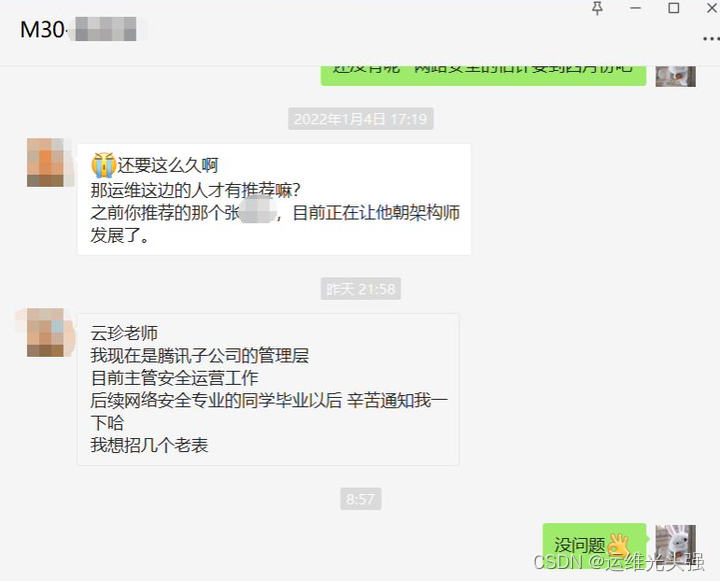Open sender avatar beside 云珍老师 message
This screenshot has width=720, height=581.
pyautogui.click(x=50, y=333)
